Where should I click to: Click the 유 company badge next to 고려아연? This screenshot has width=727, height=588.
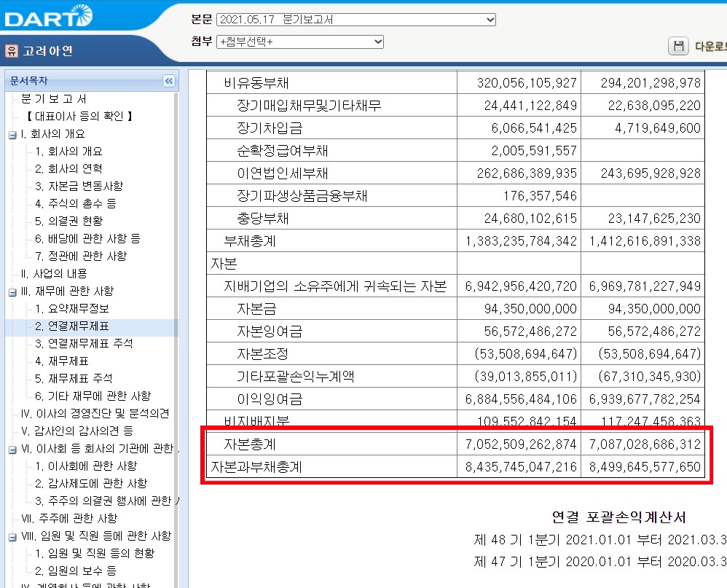pos(10,50)
